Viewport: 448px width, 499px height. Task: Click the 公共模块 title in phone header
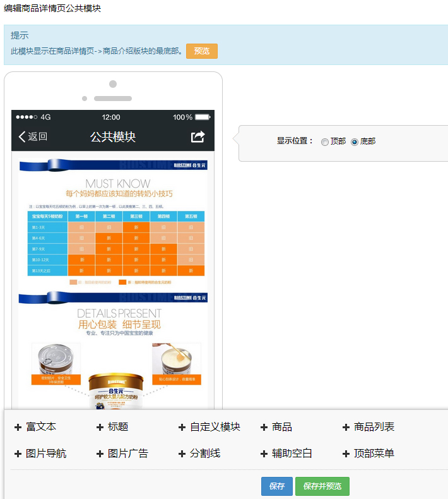[x=113, y=137]
